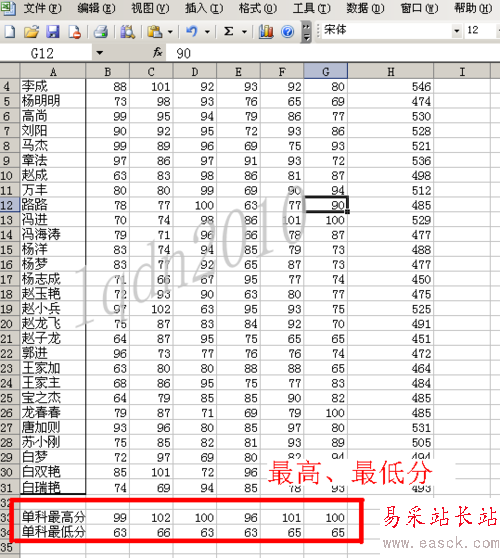
Task: Click cell with name 杨明明
Action: tap(53, 101)
